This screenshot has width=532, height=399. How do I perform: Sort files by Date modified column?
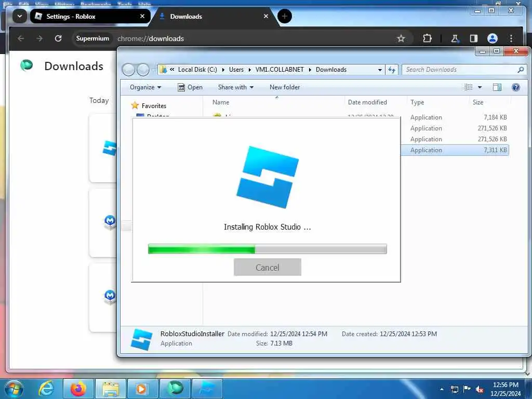(x=367, y=102)
